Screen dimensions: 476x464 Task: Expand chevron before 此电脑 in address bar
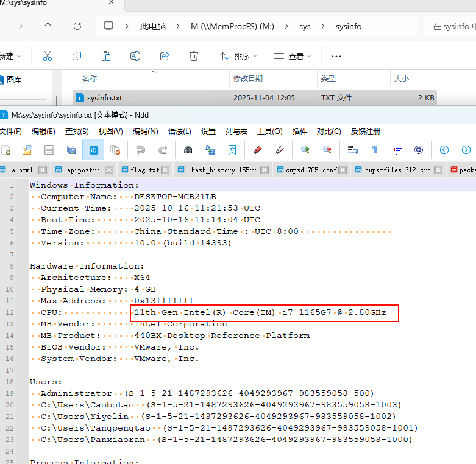[127, 26]
